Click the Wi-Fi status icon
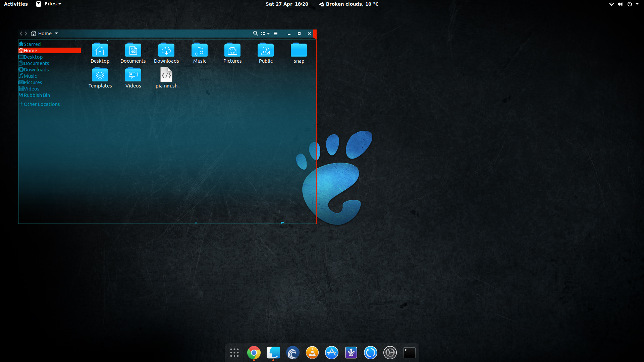 click(611, 4)
